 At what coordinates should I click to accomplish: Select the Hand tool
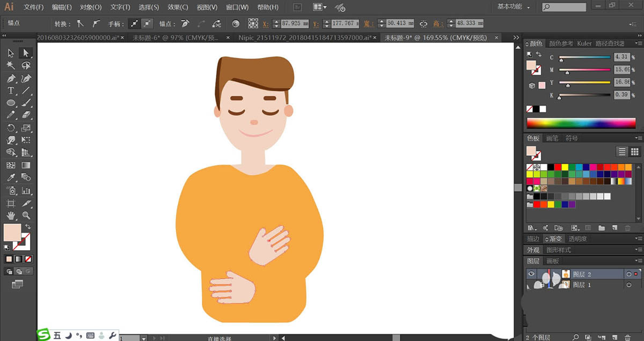[x=11, y=215]
